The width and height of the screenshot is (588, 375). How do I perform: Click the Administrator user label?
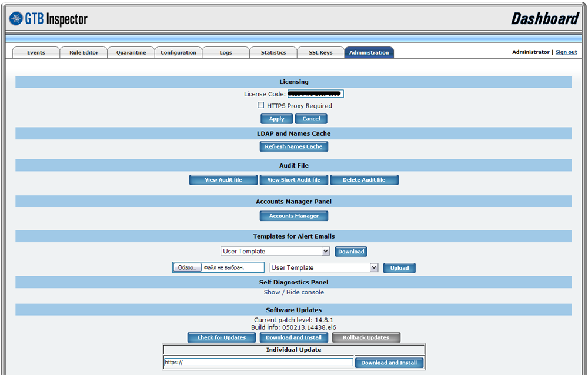[530, 52]
